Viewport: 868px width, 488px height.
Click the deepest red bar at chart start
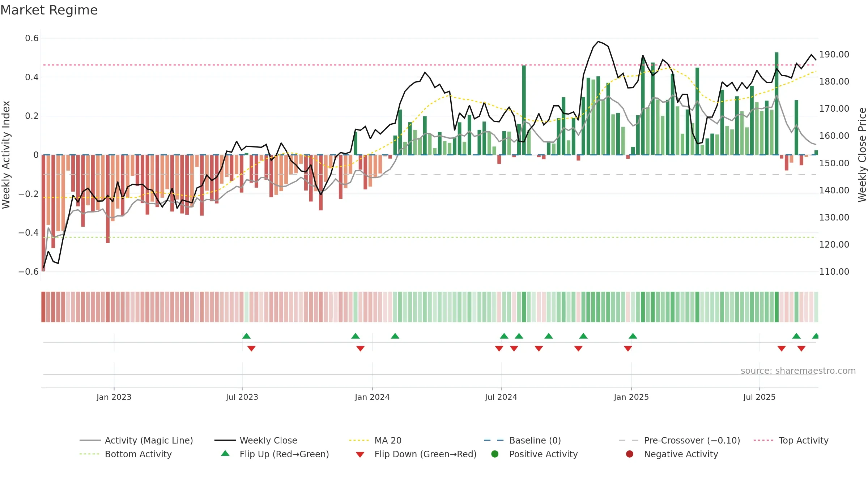point(43,213)
